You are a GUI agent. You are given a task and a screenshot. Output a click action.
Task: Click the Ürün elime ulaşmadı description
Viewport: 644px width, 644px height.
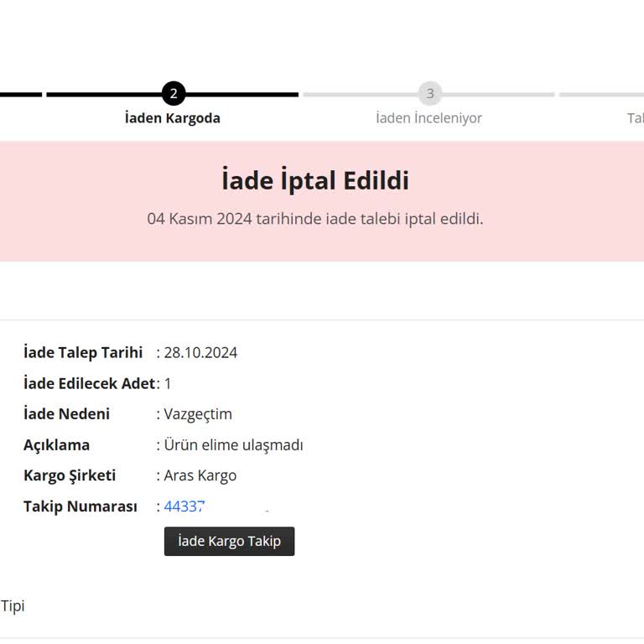coord(233,444)
